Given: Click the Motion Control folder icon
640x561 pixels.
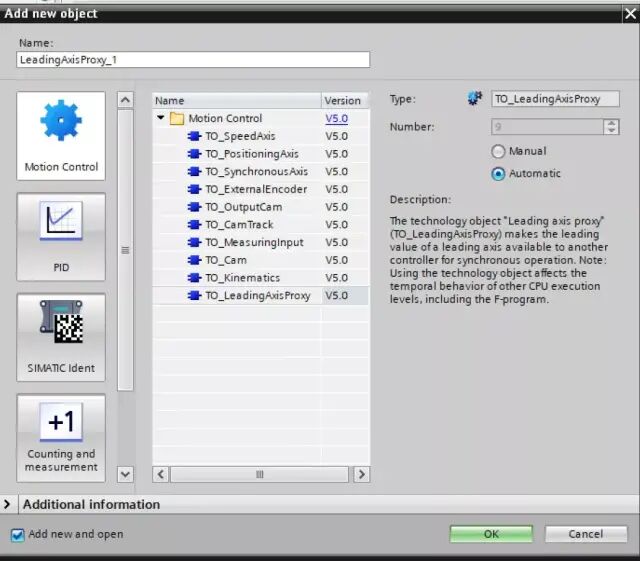Looking at the screenshot, I should 177,118.
